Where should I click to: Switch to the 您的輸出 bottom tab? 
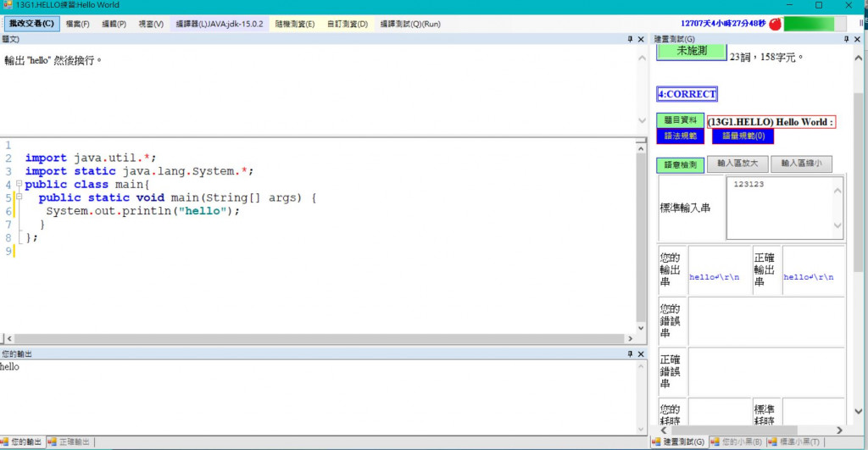click(22, 442)
